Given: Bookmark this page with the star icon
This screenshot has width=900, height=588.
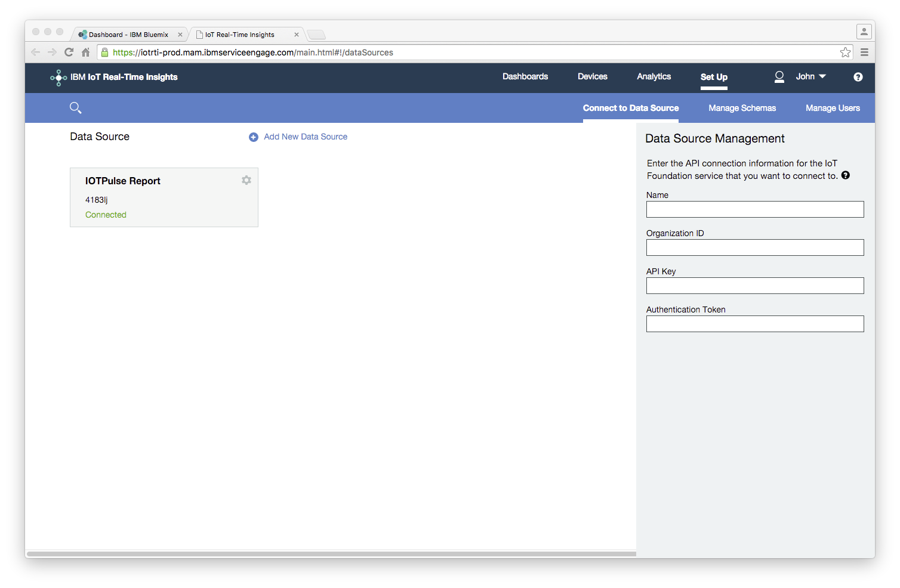Looking at the screenshot, I should [845, 52].
